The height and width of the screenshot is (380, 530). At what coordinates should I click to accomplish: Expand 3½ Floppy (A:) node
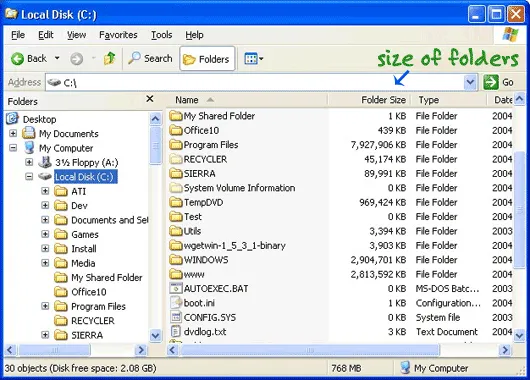29,162
